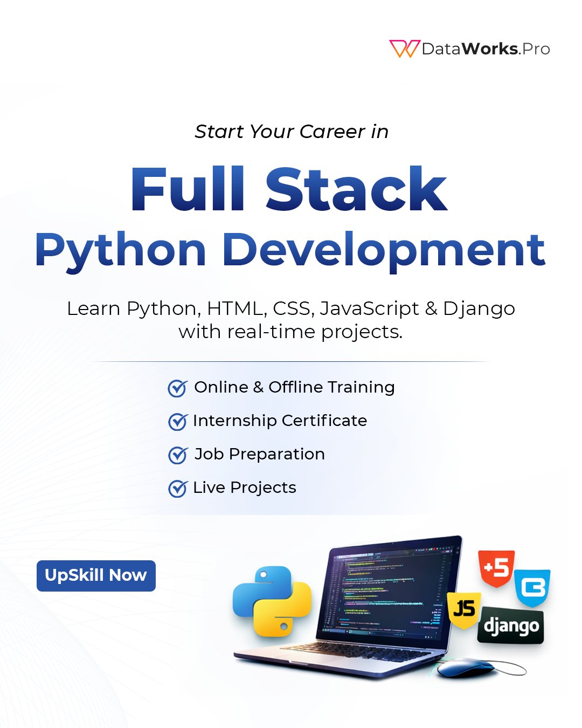Select the JS shield icon

coord(464,610)
